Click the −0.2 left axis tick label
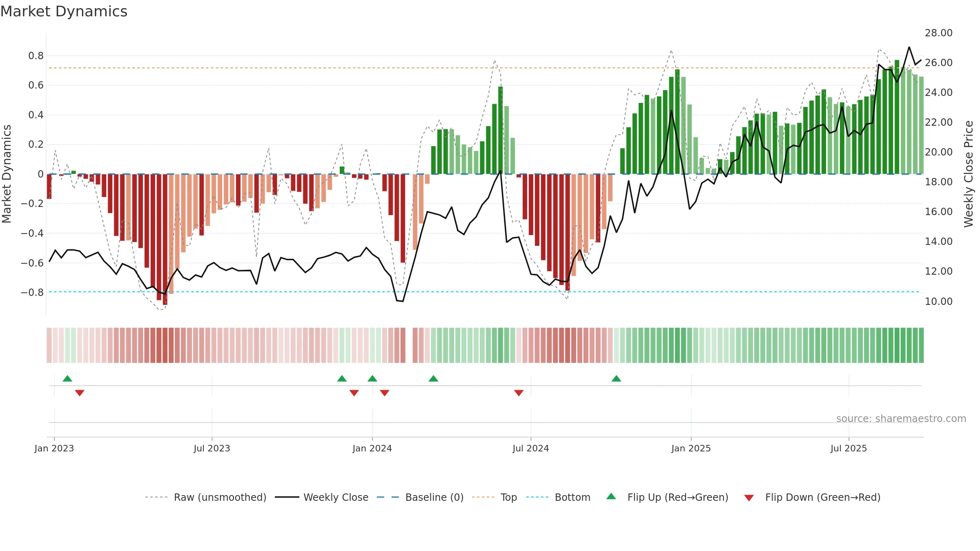Viewport: 980px width, 551px height. (32, 204)
